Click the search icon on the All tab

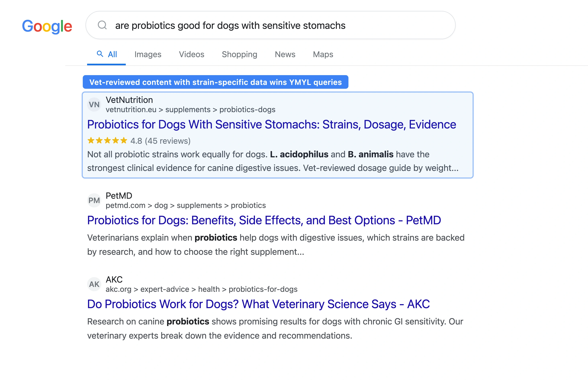100,54
